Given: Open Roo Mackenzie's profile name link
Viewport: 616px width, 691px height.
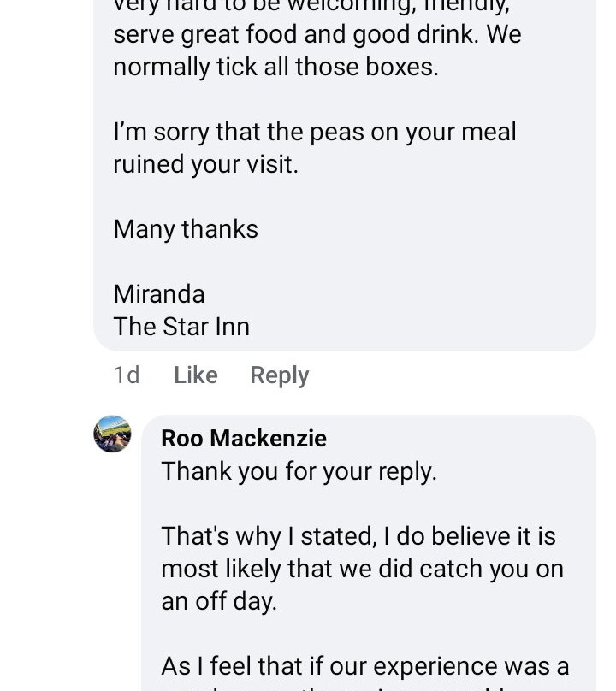Looking at the screenshot, I should (x=244, y=438).
